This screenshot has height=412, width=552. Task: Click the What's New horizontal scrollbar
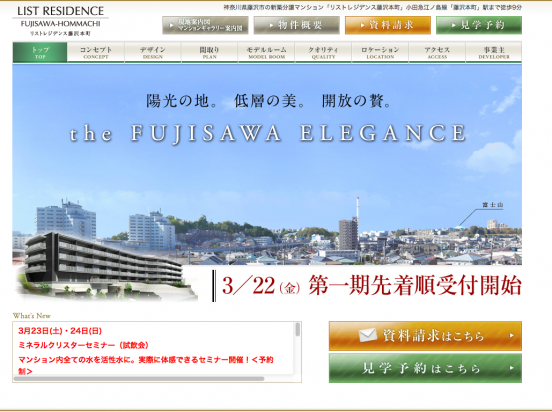(x=139, y=379)
